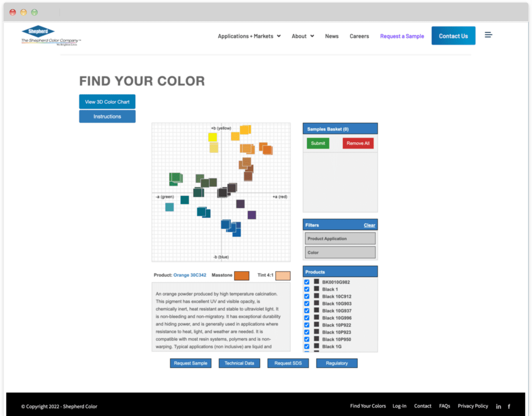532x416 pixels.
Task: Toggle the Black 10G937 checkbox
Action: [307, 310]
